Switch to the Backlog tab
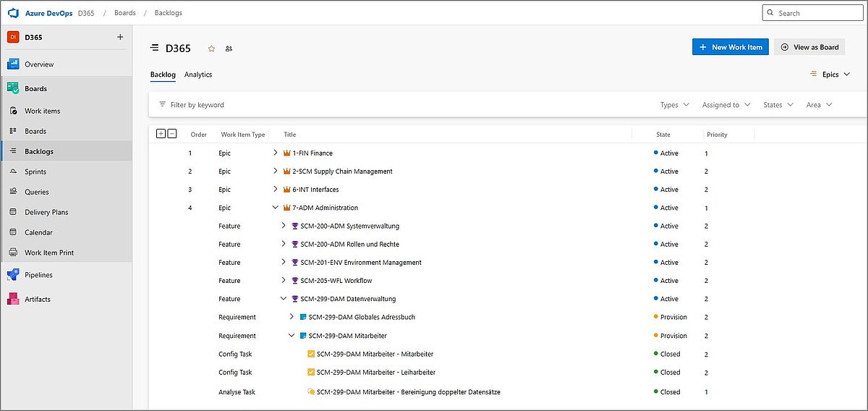 pyautogui.click(x=163, y=75)
